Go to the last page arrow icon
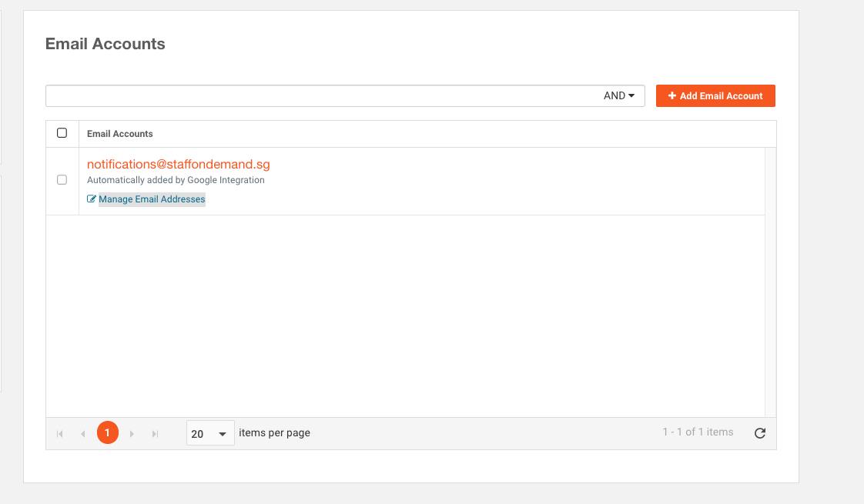The height and width of the screenshot is (504, 864). pos(156,434)
